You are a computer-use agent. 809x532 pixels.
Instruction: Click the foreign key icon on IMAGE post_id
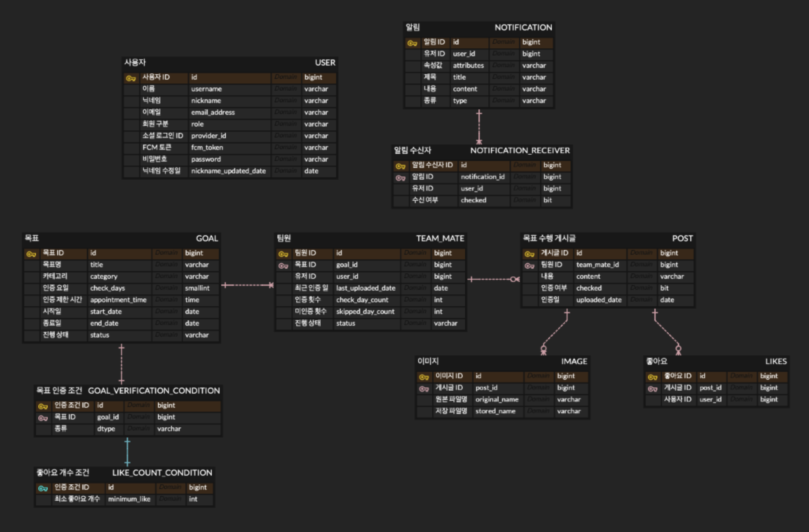424,388
